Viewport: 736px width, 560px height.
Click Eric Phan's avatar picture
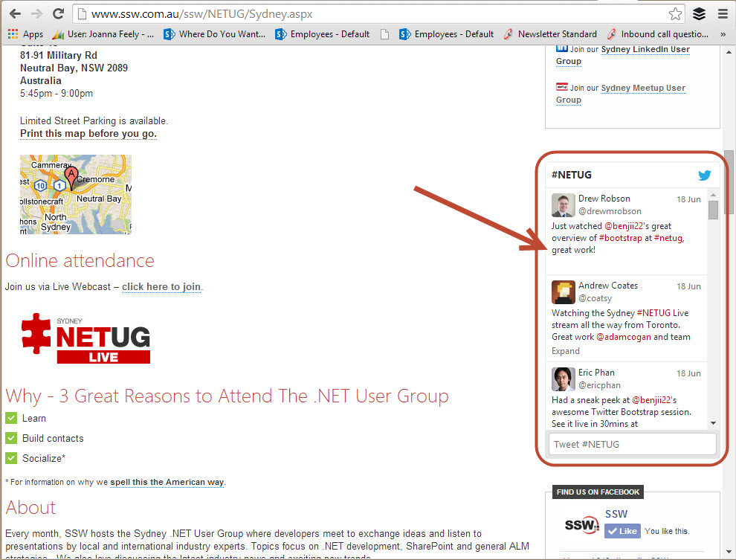(x=563, y=379)
